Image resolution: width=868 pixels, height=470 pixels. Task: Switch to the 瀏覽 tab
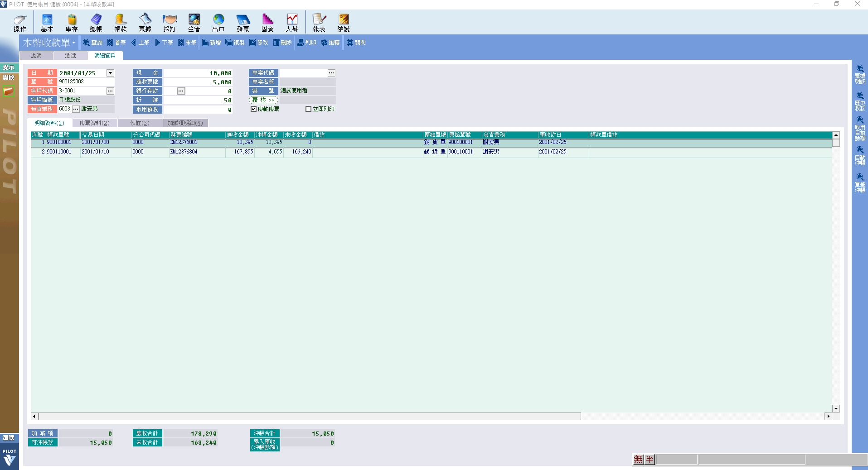coord(70,56)
